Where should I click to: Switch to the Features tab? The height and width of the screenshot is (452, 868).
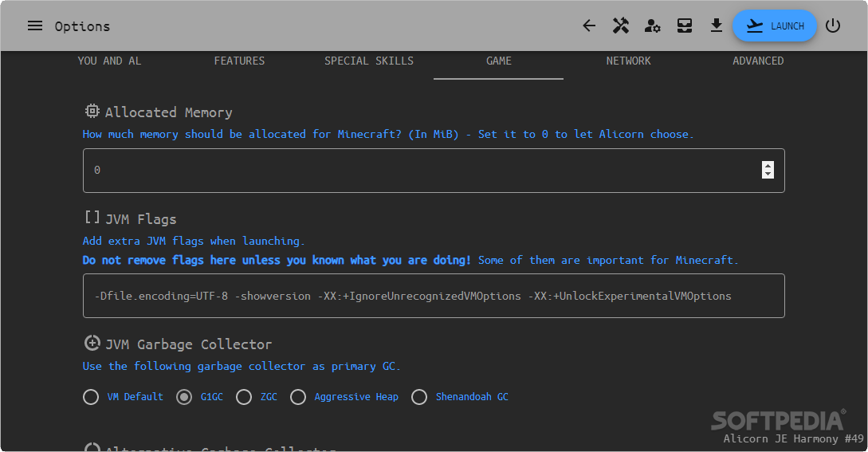click(x=239, y=61)
